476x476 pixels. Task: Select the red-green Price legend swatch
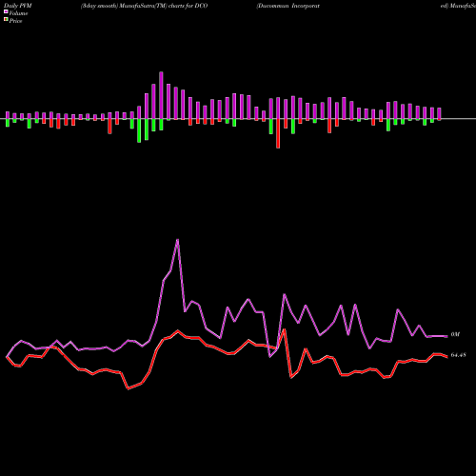[x=6, y=20]
